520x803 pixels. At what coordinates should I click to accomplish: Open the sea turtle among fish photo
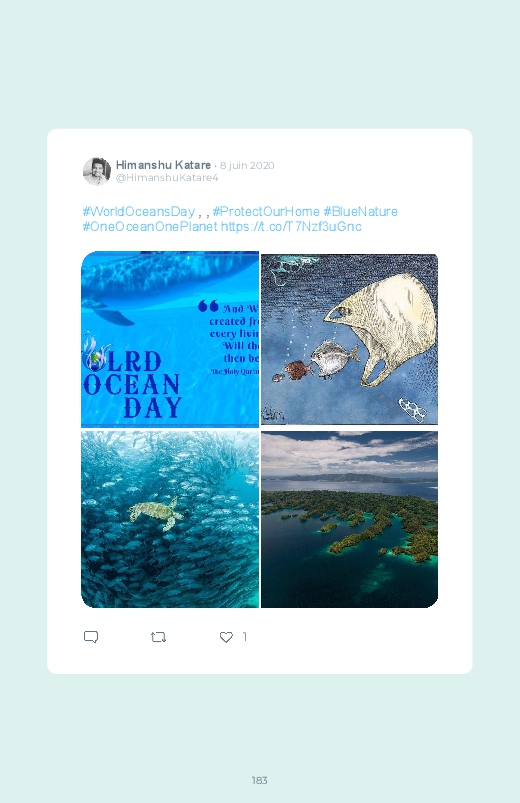coord(170,519)
